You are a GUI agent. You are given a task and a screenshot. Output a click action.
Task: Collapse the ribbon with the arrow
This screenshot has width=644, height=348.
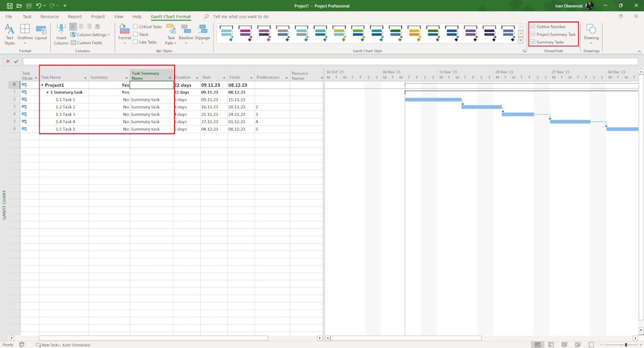pos(639,51)
